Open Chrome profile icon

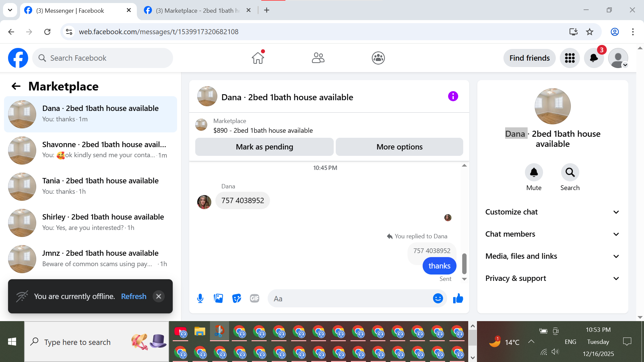(x=615, y=32)
